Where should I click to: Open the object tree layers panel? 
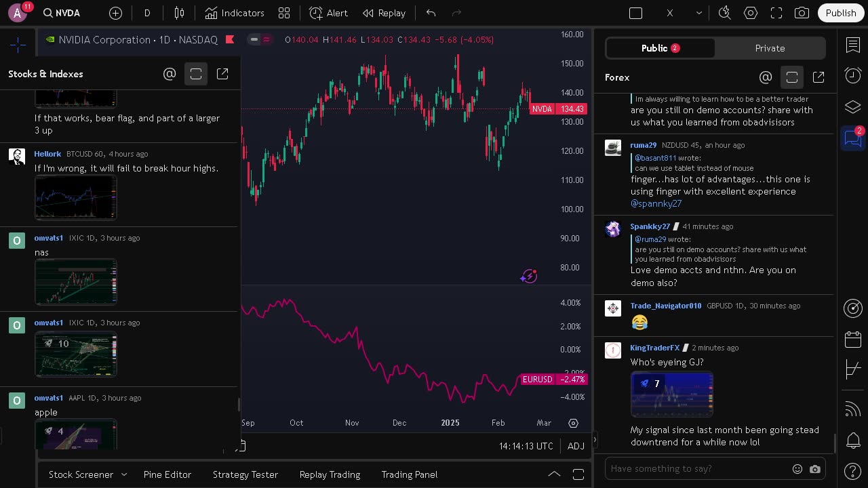point(853,107)
